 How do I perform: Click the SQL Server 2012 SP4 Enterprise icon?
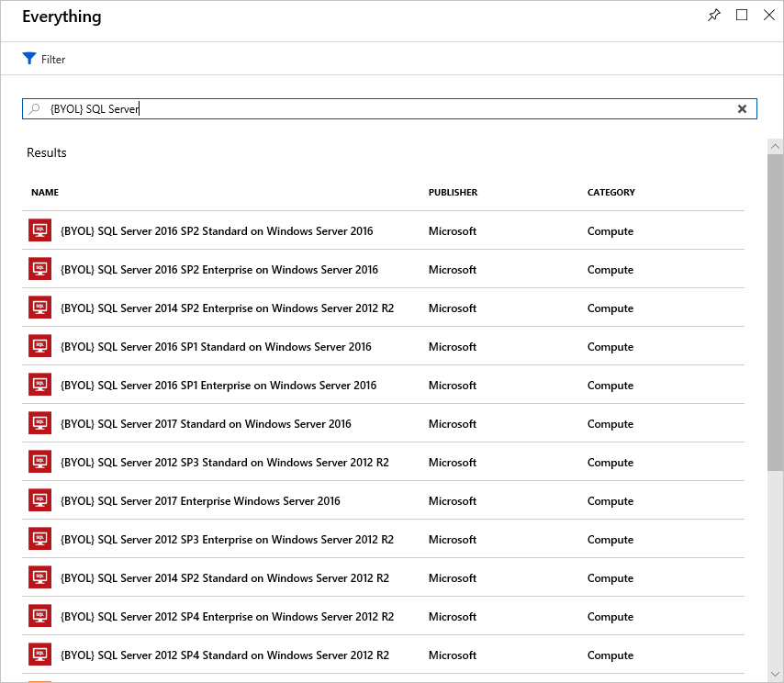pos(39,617)
